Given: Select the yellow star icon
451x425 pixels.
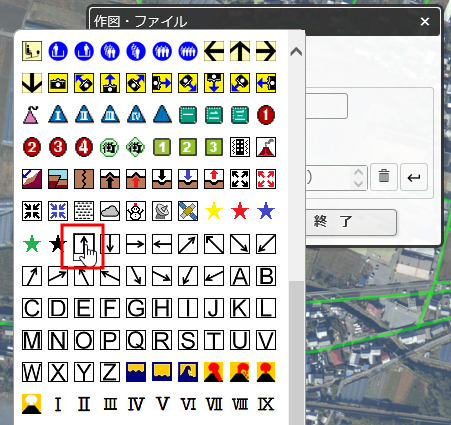Looking at the screenshot, I should click(214, 211).
